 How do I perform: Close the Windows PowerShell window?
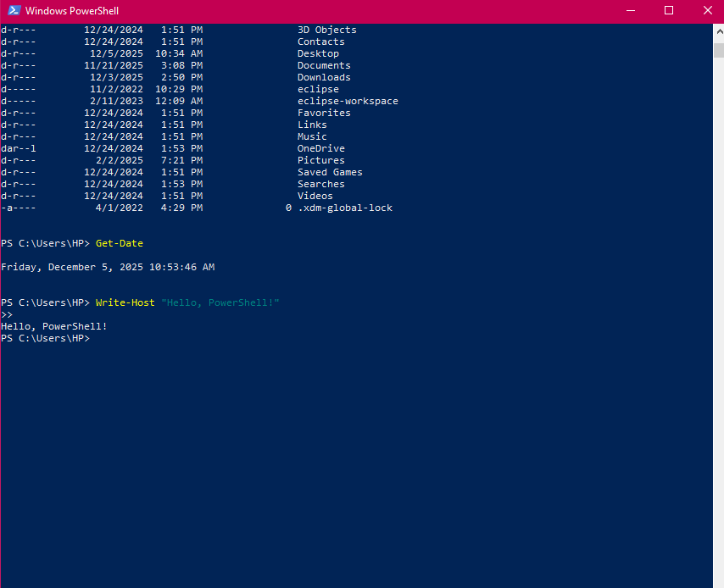[x=707, y=11]
